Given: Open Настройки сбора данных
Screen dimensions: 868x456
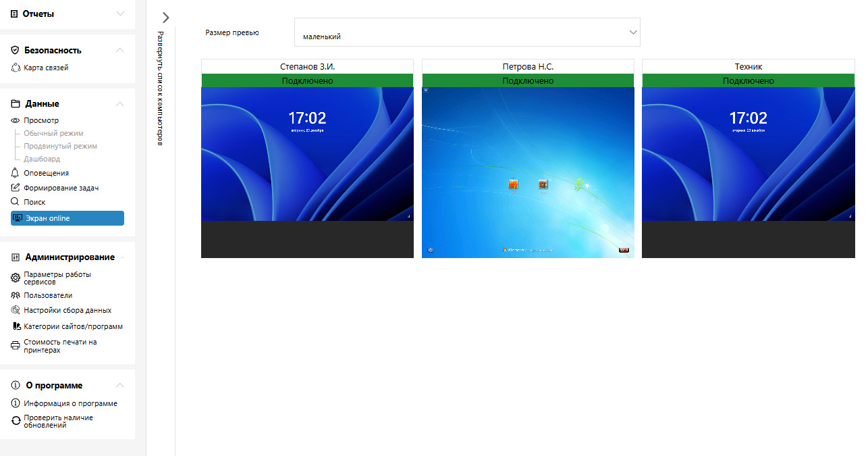Looking at the screenshot, I should (67, 311).
